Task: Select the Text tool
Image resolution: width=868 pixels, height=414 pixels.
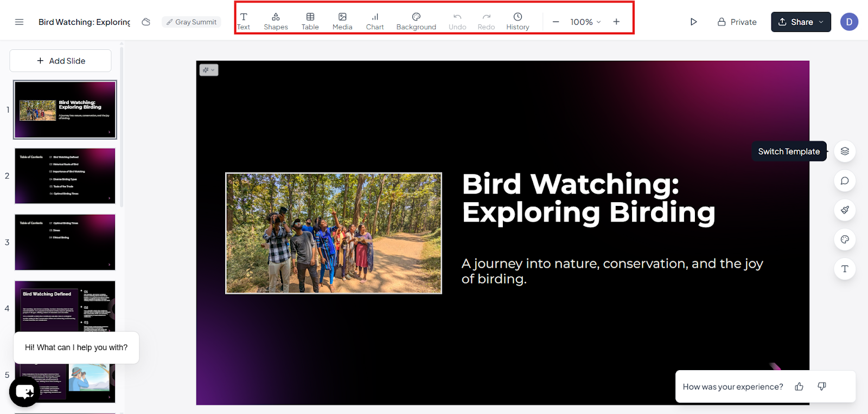Action: (x=244, y=22)
